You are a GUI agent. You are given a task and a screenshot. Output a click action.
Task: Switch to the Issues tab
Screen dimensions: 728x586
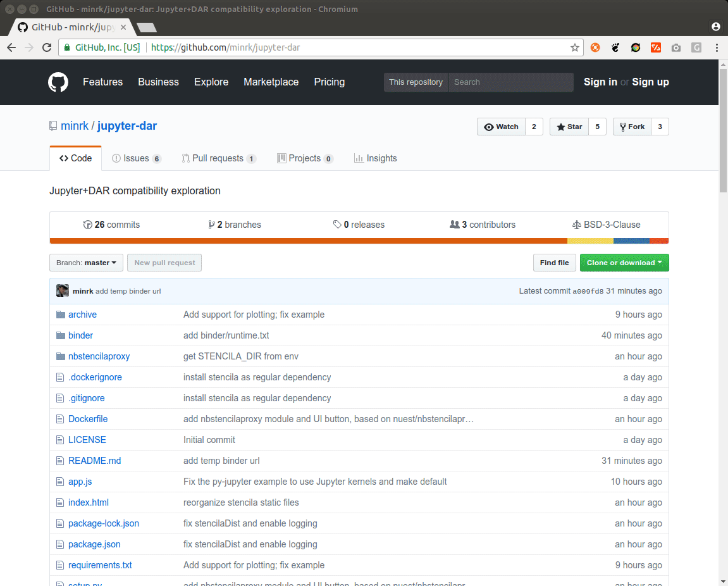click(x=136, y=158)
